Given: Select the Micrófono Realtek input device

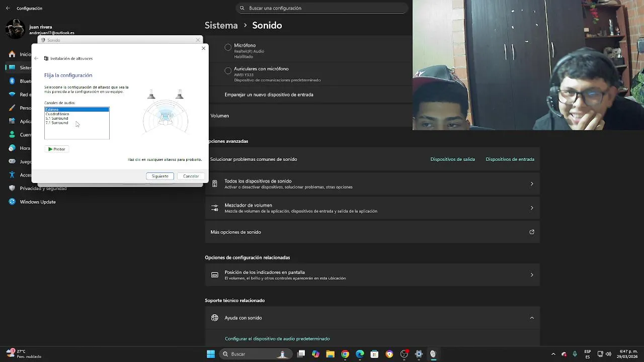Looking at the screenshot, I should 228,47.
